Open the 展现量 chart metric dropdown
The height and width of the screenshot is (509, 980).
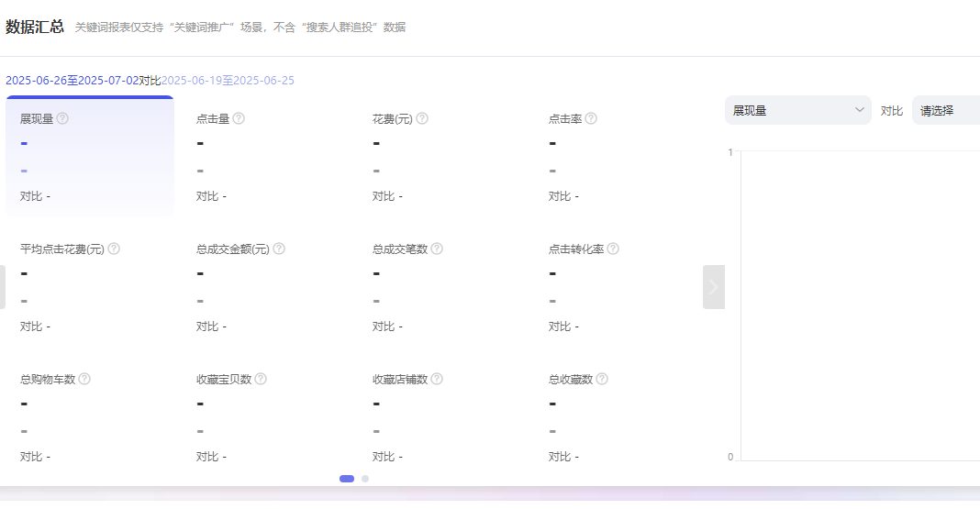(797, 110)
